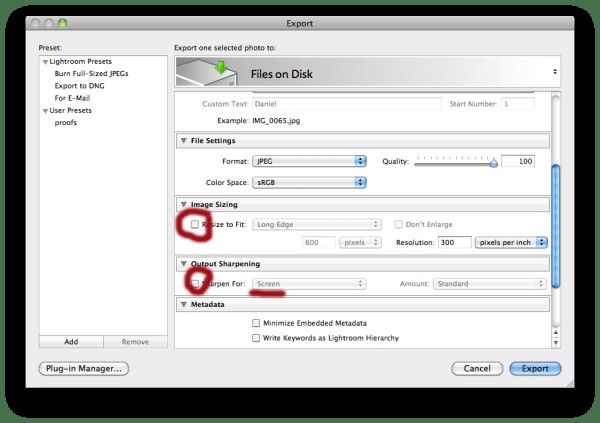Click the Export button
The image size is (600, 423).
pos(535,369)
